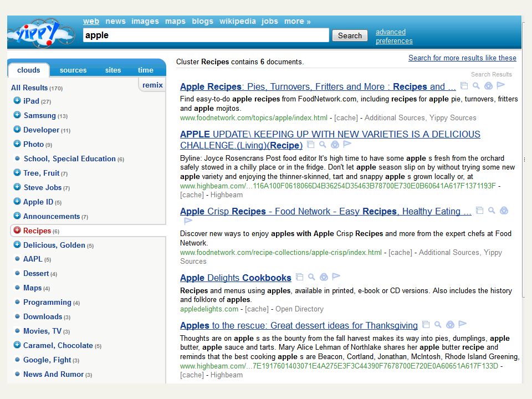This screenshot has width=532, height=399.
Task: Select the jobs search category
Action: click(270, 21)
